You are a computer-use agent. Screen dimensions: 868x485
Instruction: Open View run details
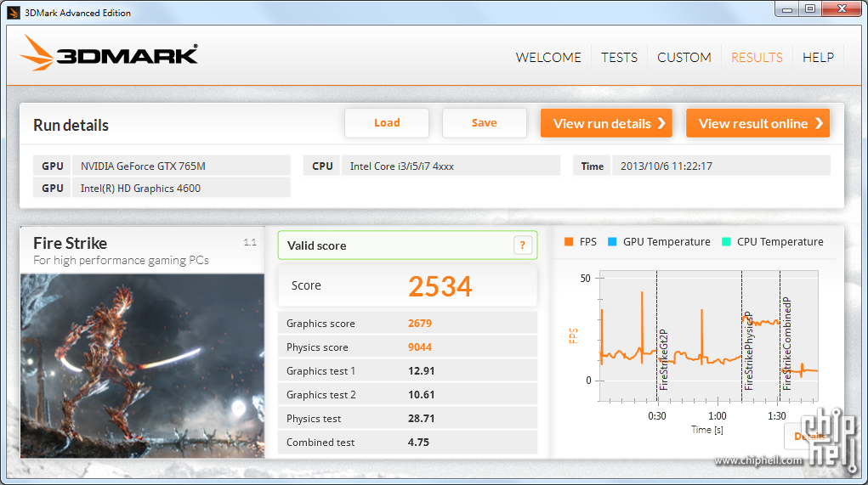pyautogui.click(x=606, y=123)
